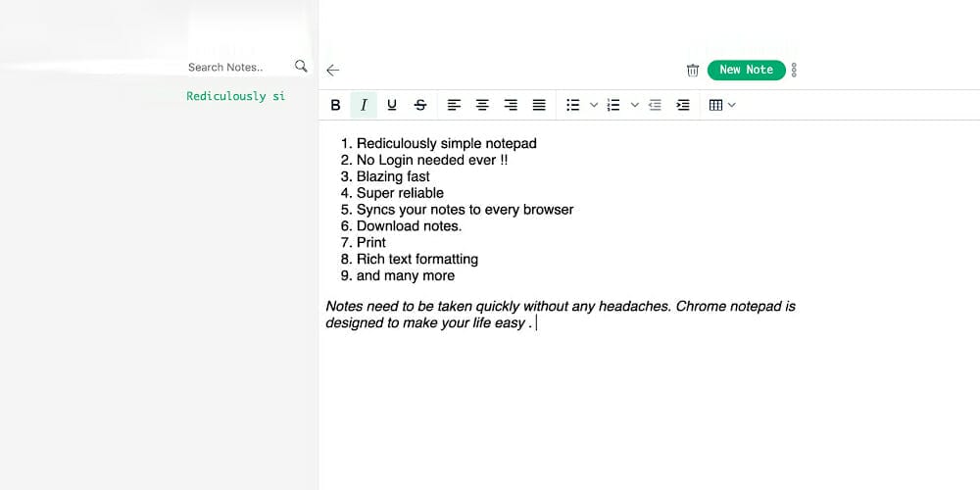Expand the table options arrow
980x490 pixels.
pyautogui.click(x=732, y=105)
